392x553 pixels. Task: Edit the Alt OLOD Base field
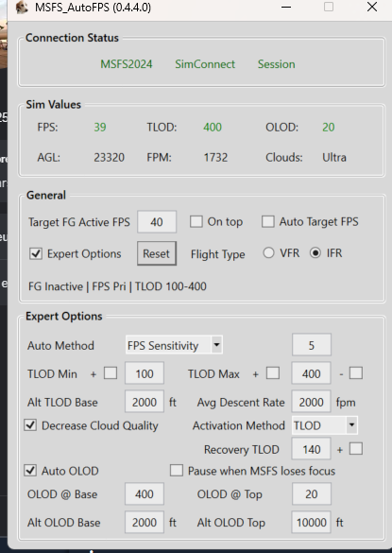pos(145,523)
